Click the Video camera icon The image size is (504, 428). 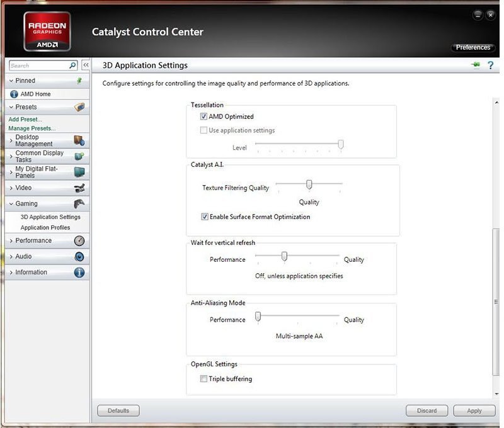tap(79, 188)
